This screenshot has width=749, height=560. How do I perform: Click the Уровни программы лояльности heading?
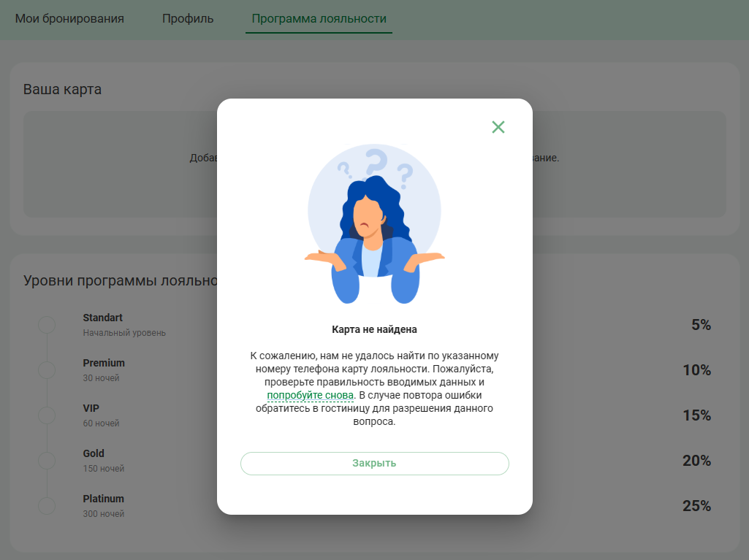121,280
